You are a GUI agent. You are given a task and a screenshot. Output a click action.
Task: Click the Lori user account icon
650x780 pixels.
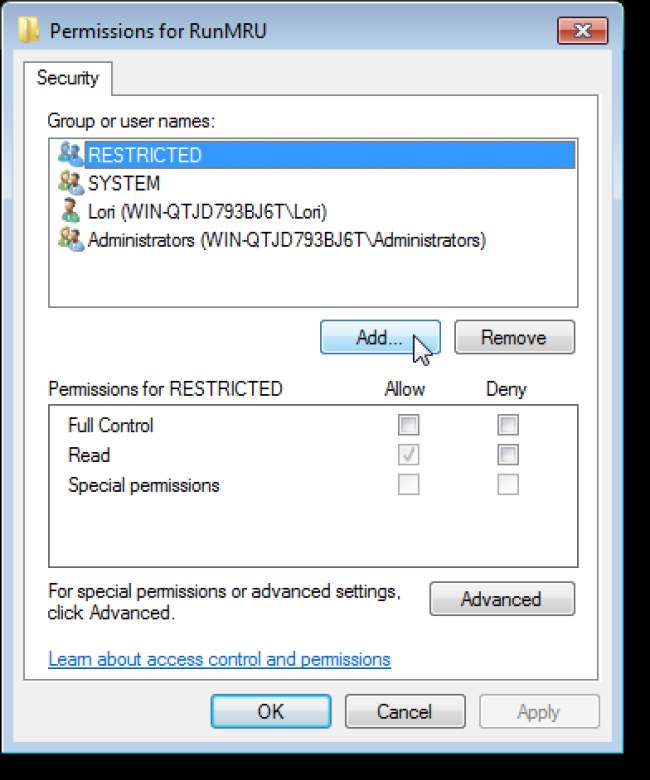(x=69, y=212)
